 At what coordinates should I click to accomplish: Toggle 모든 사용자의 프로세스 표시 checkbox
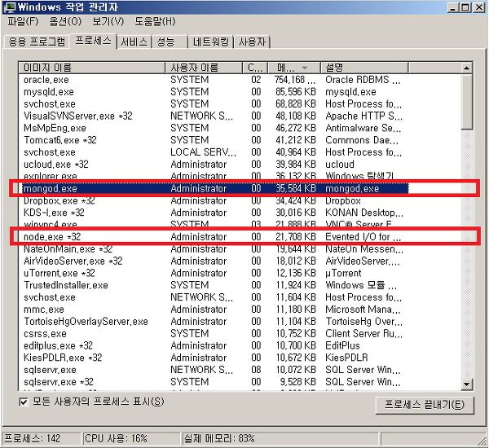(x=23, y=402)
